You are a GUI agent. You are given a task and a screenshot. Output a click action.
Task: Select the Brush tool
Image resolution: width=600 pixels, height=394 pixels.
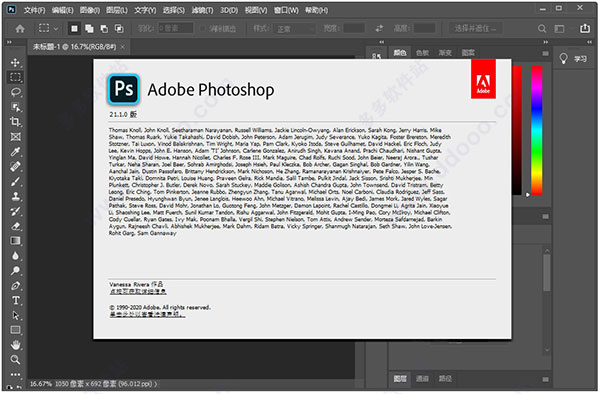coord(15,182)
